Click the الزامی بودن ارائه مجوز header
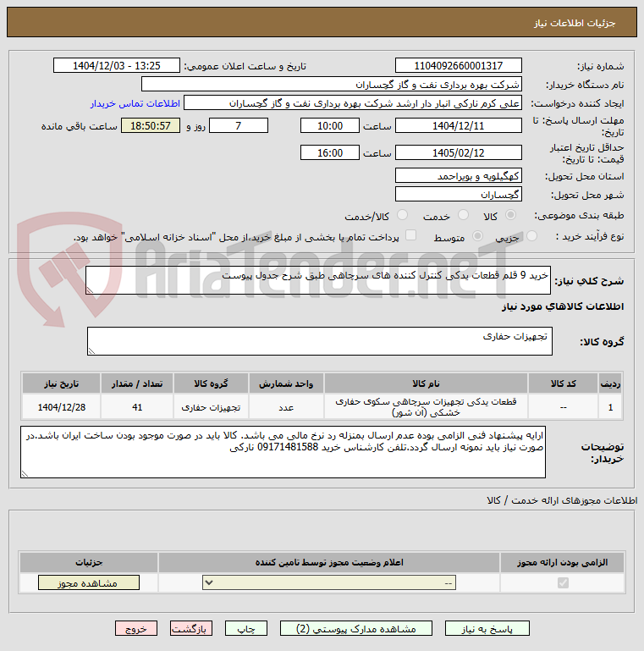The image size is (644, 651). (562, 562)
